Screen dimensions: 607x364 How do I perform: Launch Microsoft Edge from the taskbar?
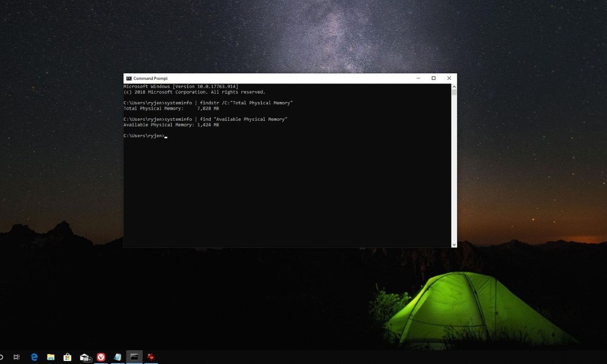[34, 357]
